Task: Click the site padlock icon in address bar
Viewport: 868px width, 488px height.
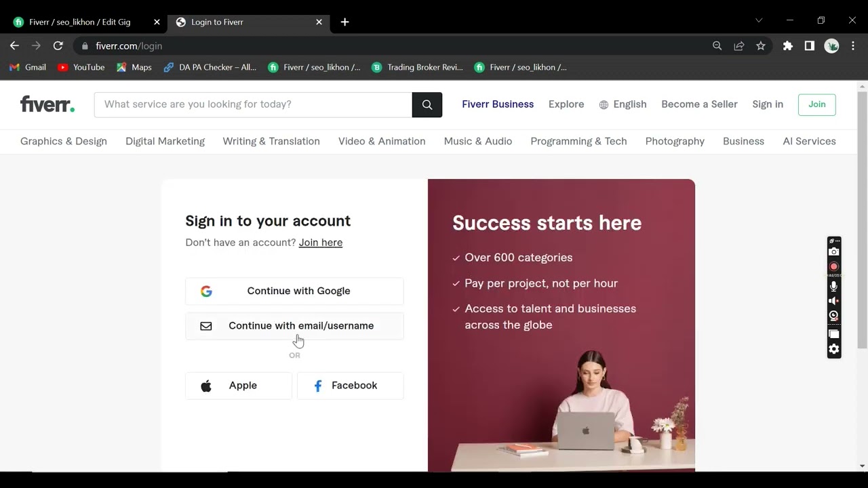Action: [85, 46]
